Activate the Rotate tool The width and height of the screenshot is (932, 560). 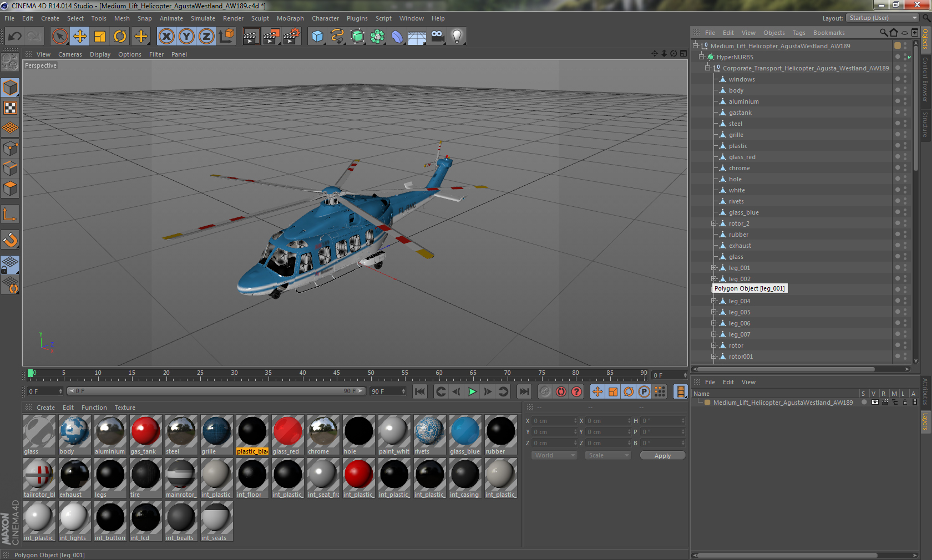pyautogui.click(x=120, y=37)
